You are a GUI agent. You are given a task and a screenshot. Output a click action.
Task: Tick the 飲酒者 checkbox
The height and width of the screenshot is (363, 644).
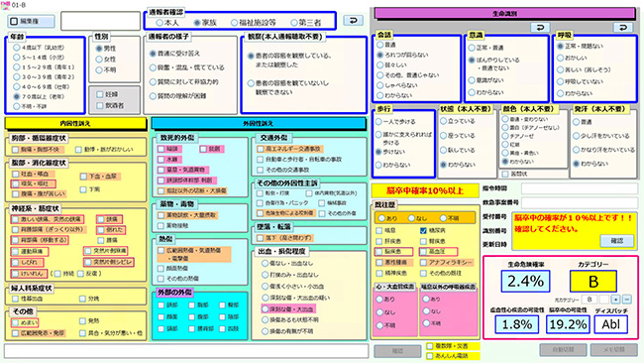pos(100,106)
